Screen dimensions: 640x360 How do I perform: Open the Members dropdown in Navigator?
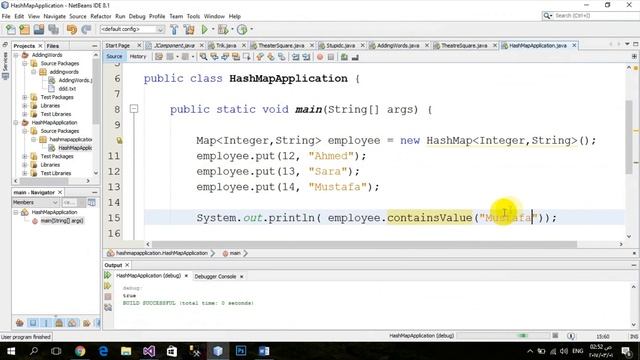click(36, 202)
